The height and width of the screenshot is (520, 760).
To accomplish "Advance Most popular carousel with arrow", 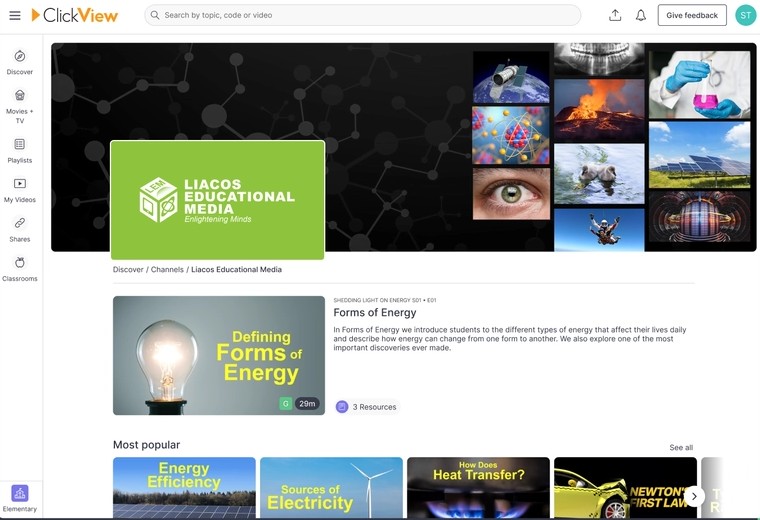I will (x=694, y=496).
